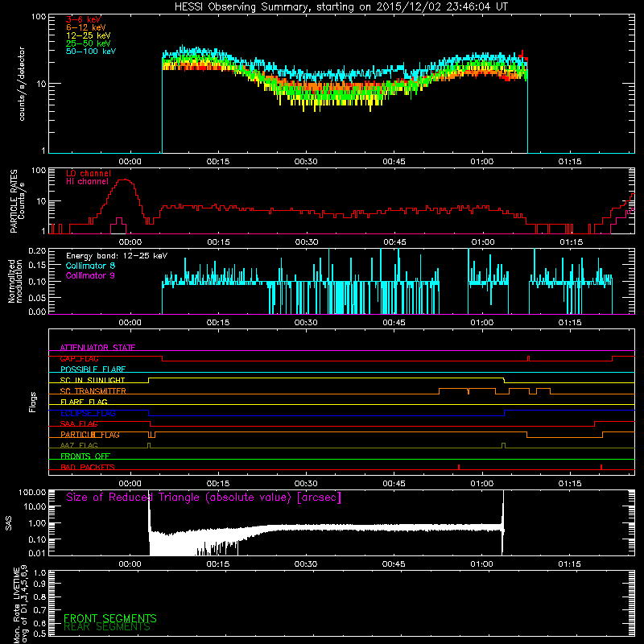Click the 0.9 livetime axis value
The width and height of the screenshot is (644, 644).
pyautogui.click(x=39, y=584)
